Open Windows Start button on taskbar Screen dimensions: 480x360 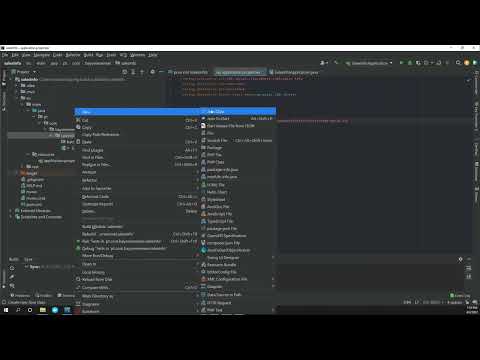tap(6, 310)
